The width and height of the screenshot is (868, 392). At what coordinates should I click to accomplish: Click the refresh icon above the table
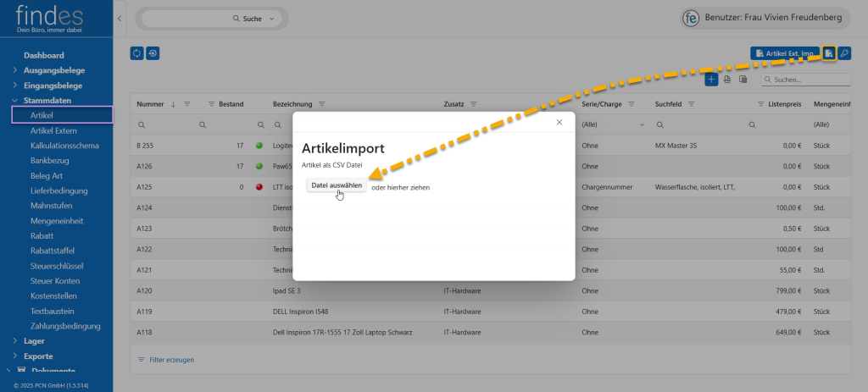pos(137,53)
